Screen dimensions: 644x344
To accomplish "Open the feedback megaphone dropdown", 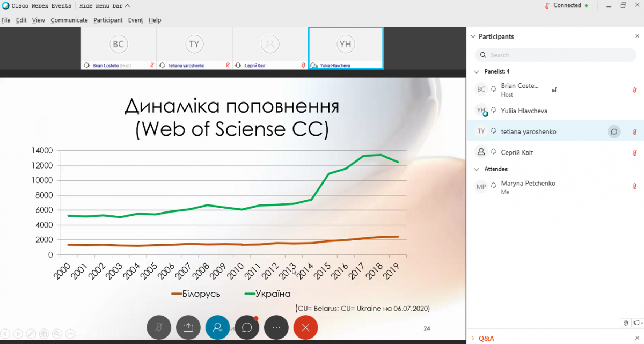I will [638, 323].
